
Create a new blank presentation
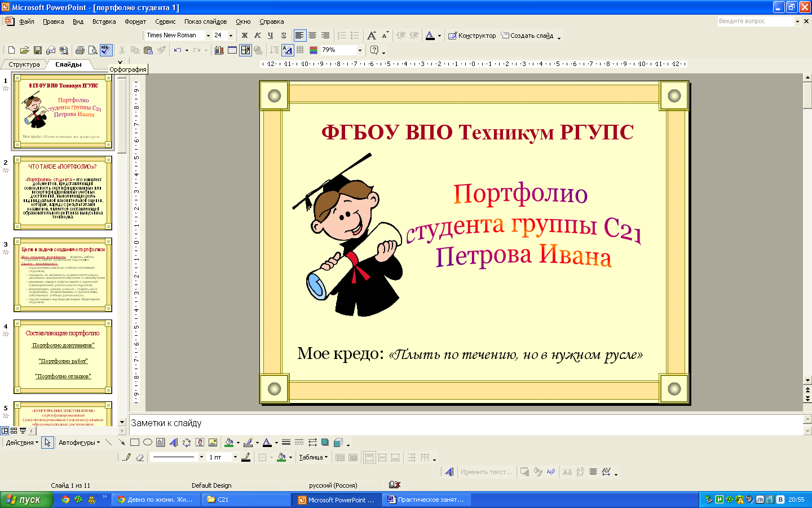click(x=11, y=50)
